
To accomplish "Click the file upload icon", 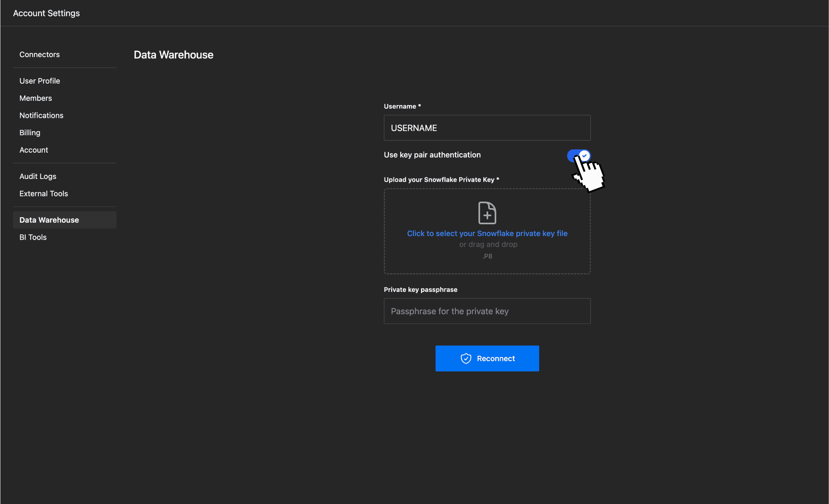I will coord(487,213).
